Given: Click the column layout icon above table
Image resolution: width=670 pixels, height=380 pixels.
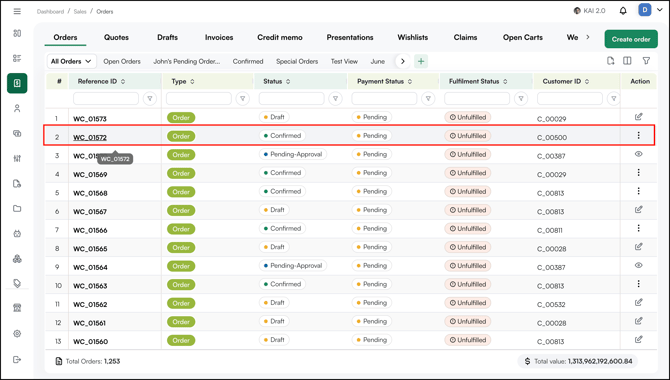Looking at the screenshot, I should [627, 61].
